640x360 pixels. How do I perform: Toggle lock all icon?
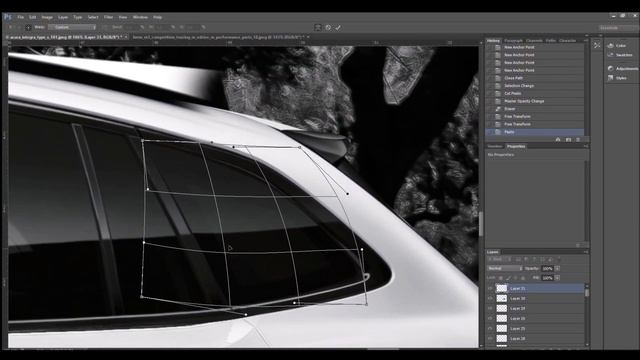click(x=523, y=278)
